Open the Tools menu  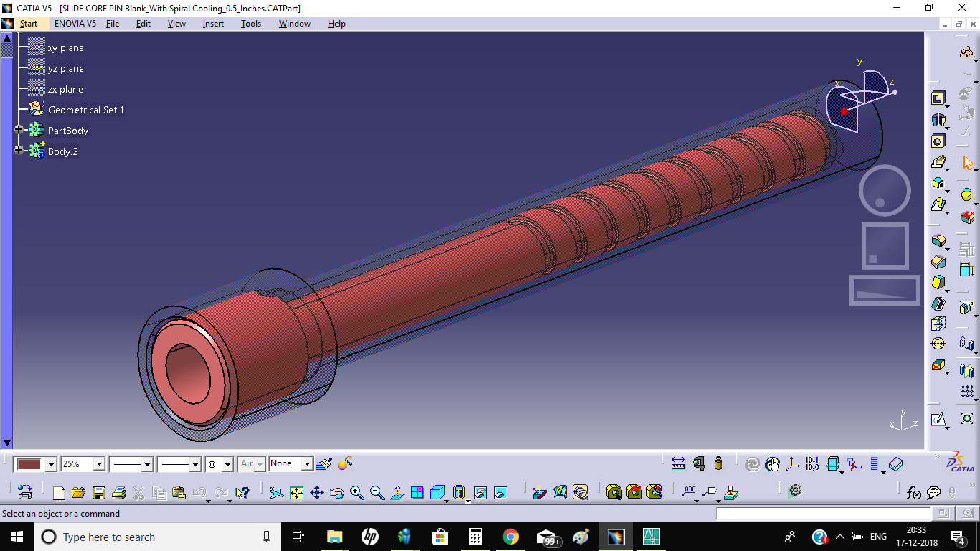point(250,24)
